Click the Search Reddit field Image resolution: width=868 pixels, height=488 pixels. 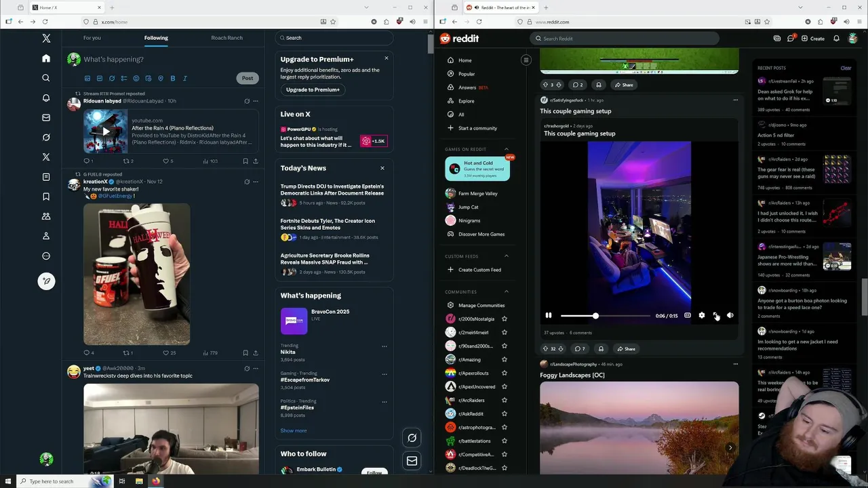626,39
